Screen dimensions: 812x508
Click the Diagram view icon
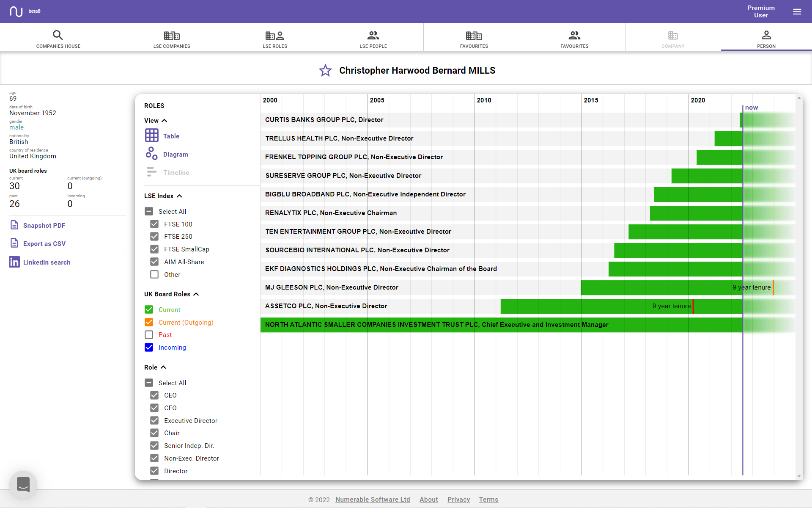point(151,154)
